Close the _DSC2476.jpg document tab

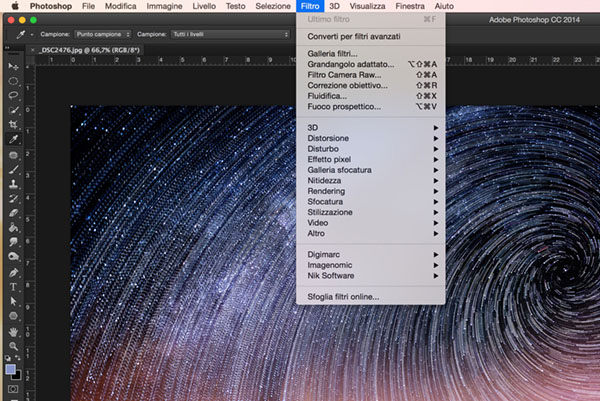pyautogui.click(x=32, y=50)
